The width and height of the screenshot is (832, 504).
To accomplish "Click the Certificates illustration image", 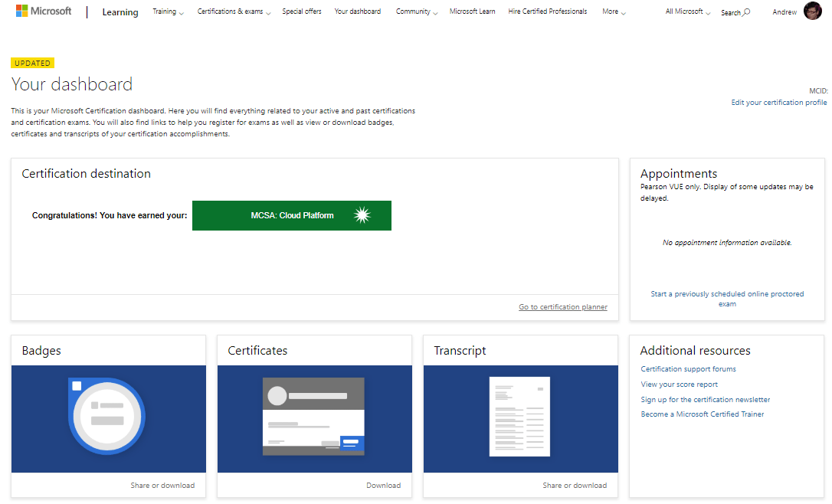I will tap(314, 418).
